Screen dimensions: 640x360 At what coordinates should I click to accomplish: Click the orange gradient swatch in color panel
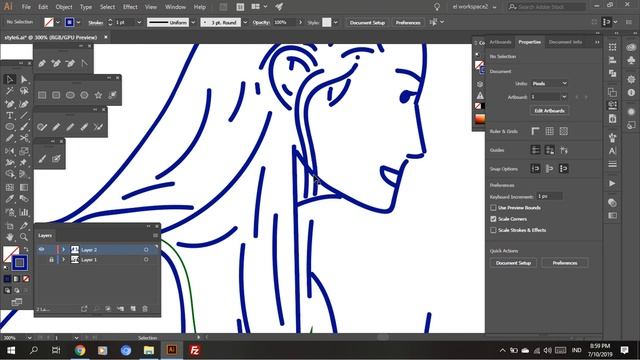pyautogui.click(x=480, y=119)
